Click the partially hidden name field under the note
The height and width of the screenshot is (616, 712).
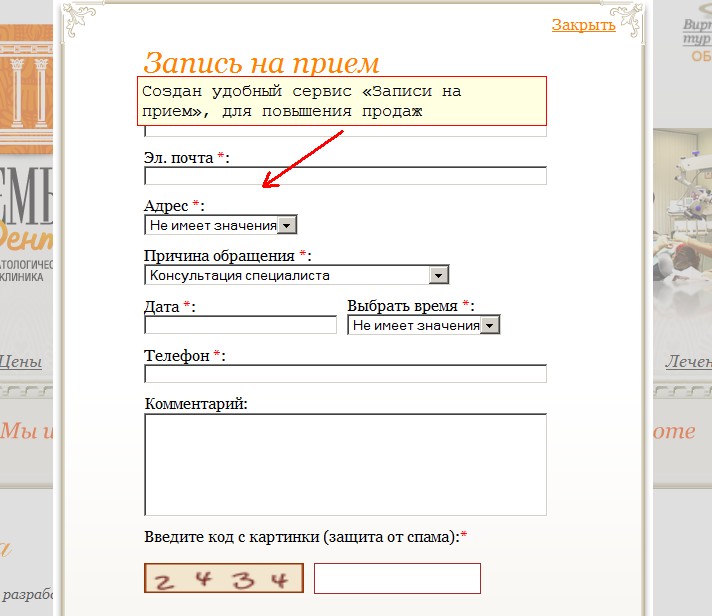tap(345, 131)
